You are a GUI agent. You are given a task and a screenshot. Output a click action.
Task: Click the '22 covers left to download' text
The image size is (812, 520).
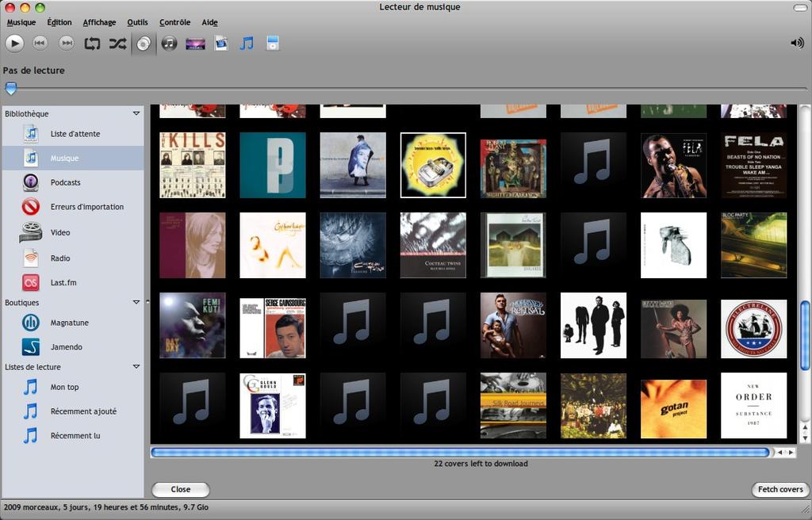point(481,464)
